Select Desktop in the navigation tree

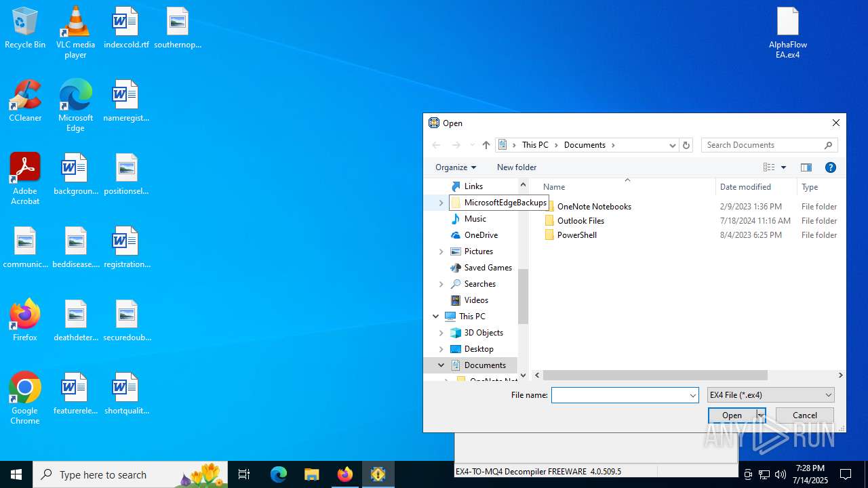click(x=479, y=349)
